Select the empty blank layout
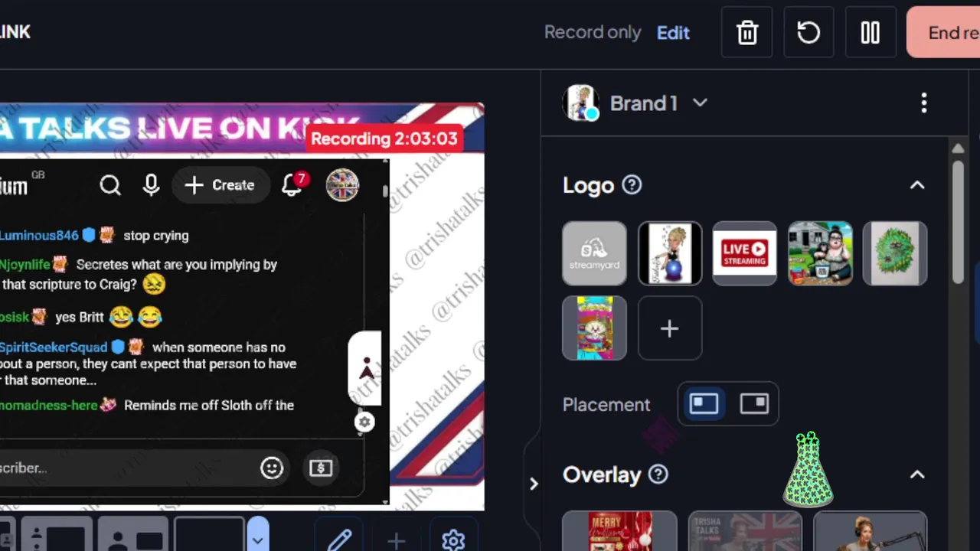 tap(209, 536)
